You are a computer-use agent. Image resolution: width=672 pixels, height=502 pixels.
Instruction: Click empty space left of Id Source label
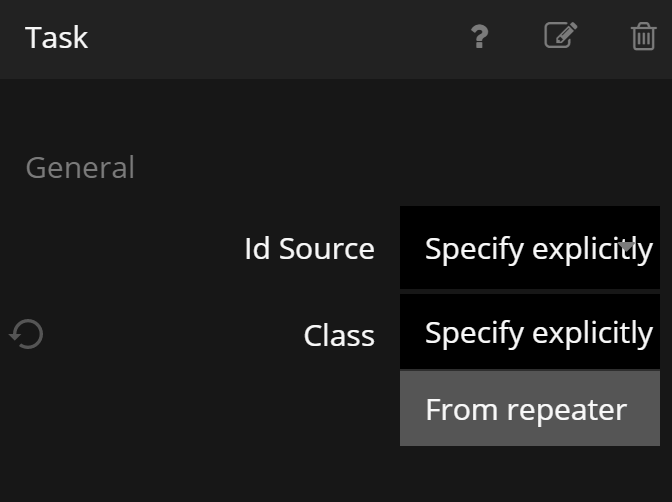tap(120, 249)
